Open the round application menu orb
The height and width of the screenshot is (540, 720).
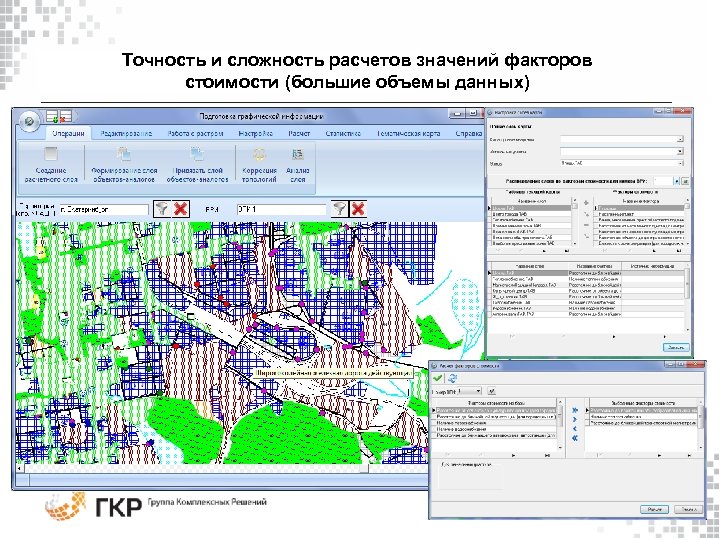(30, 122)
